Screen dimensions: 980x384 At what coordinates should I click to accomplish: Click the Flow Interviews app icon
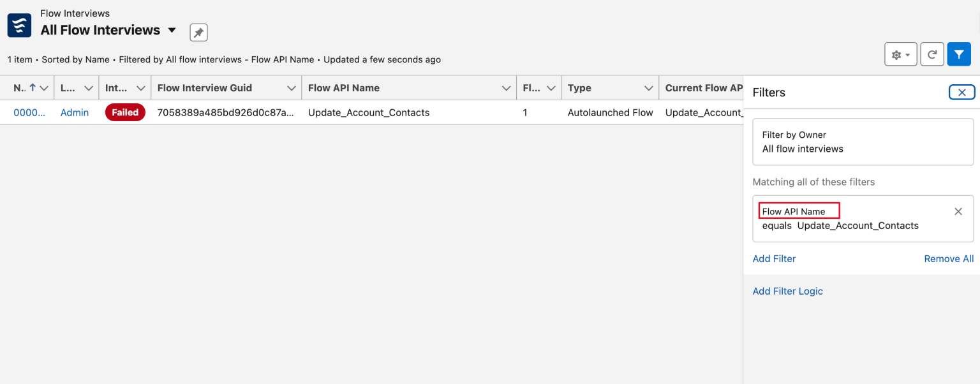coord(19,26)
